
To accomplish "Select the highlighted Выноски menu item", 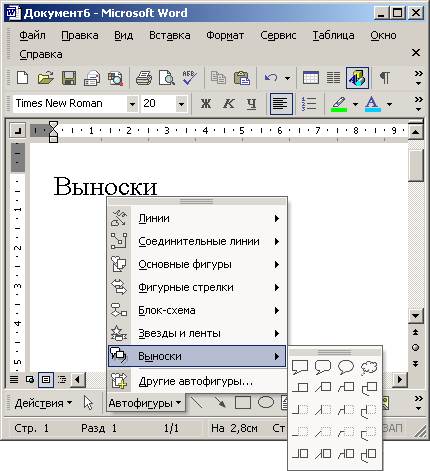I will pos(197,356).
